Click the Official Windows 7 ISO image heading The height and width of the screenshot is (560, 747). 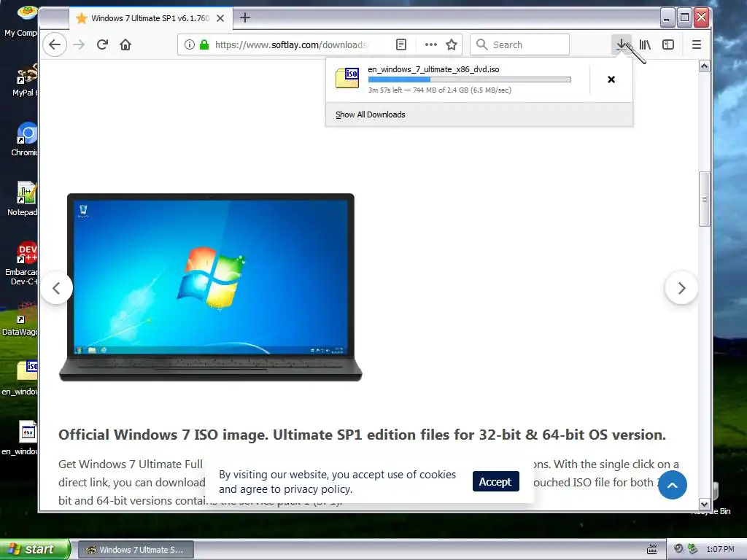[362, 435]
